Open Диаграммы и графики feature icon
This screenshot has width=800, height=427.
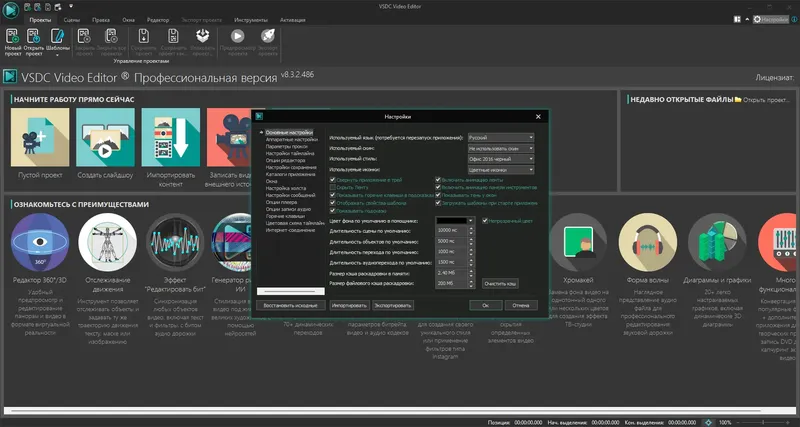pos(717,242)
